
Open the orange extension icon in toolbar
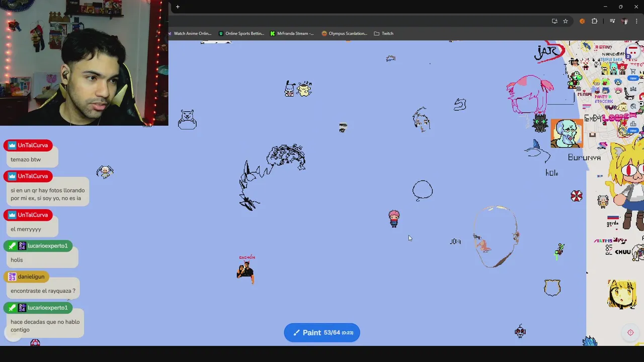coord(582,21)
